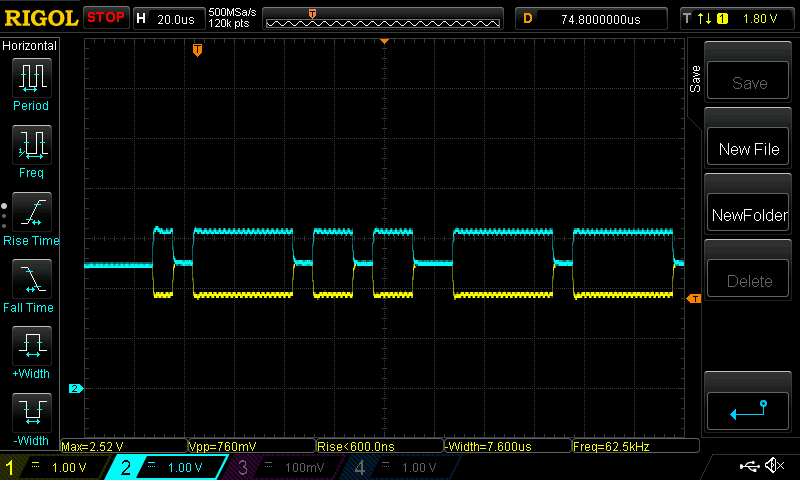800x480 pixels.
Task: Click the back return arrow button
Action: 747,411
